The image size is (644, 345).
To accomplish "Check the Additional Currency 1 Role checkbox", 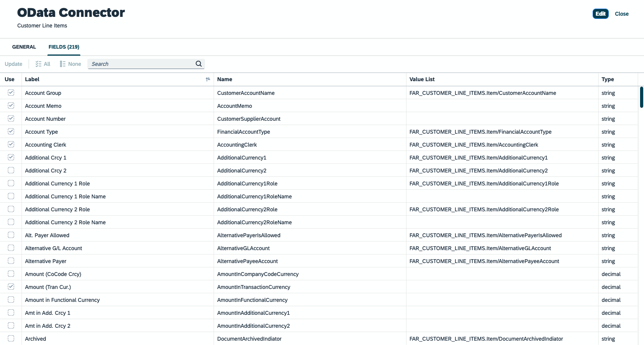I will pyautogui.click(x=11, y=183).
